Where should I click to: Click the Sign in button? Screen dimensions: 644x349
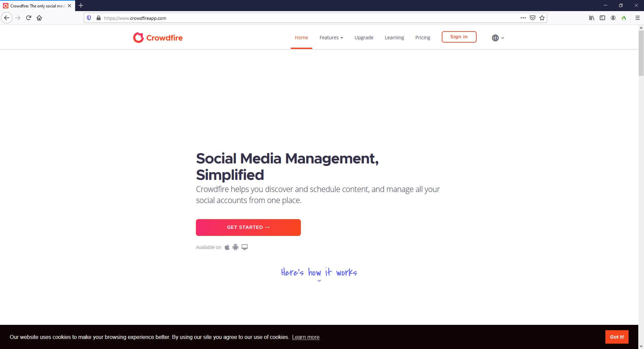tap(459, 37)
